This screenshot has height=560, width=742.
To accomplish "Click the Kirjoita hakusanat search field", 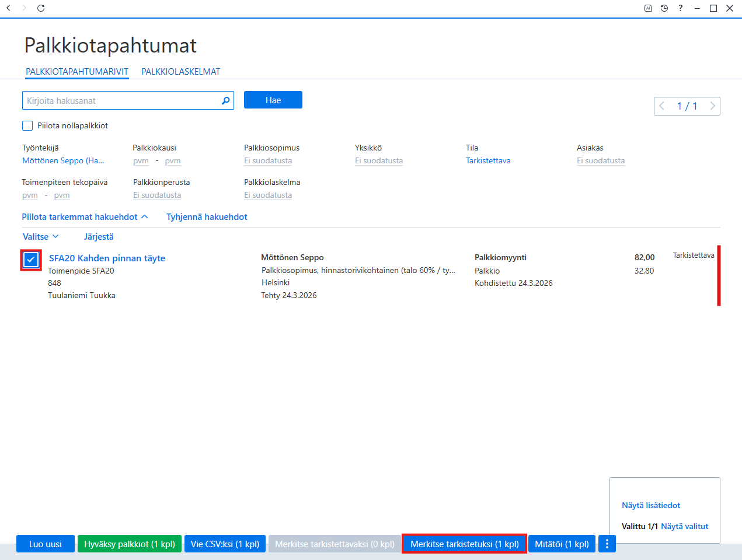I will pyautogui.click(x=121, y=100).
